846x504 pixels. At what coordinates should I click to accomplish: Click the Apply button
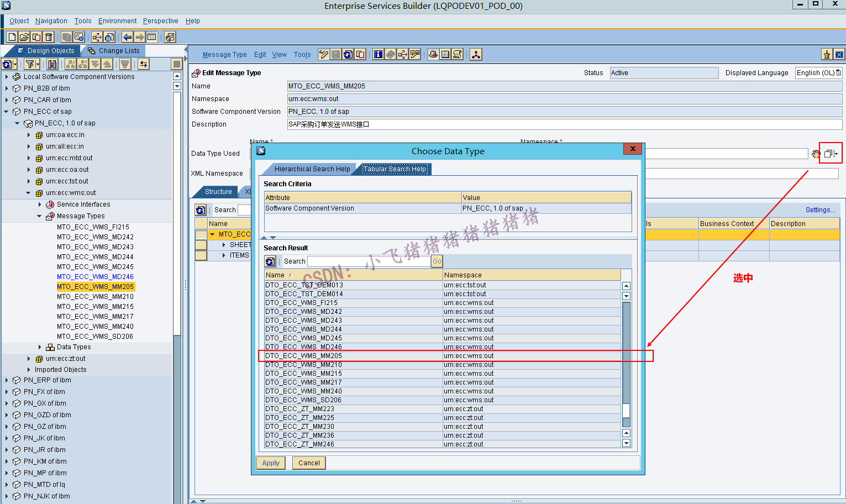tap(271, 463)
